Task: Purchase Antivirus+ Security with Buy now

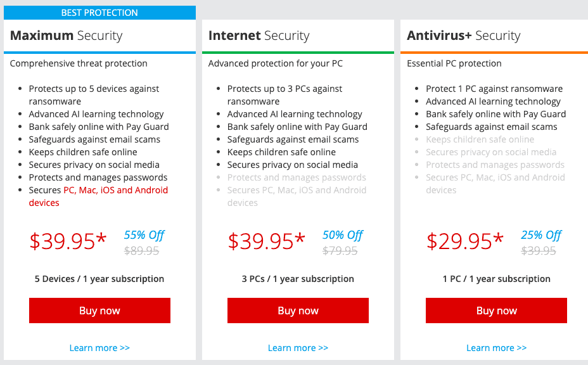Action: tap(497, 311)
